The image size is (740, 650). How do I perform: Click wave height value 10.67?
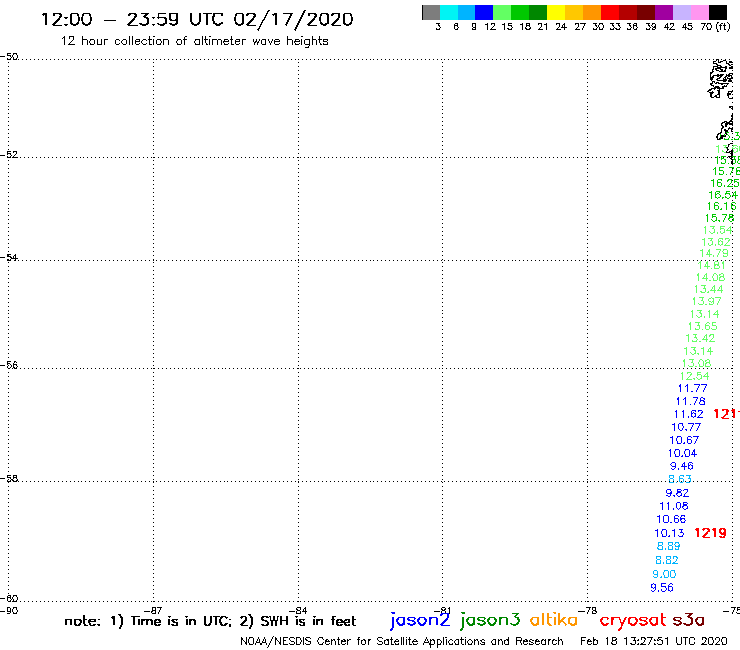coord(684,440)
